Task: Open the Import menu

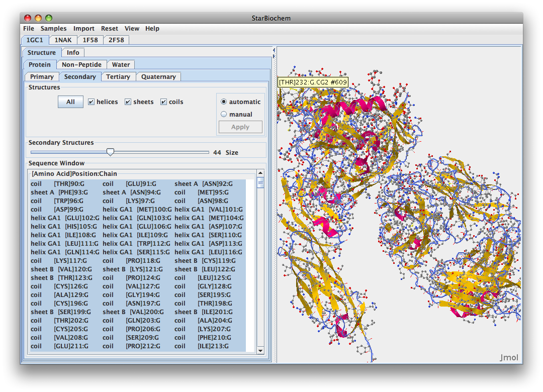Action: pos(83,29)
